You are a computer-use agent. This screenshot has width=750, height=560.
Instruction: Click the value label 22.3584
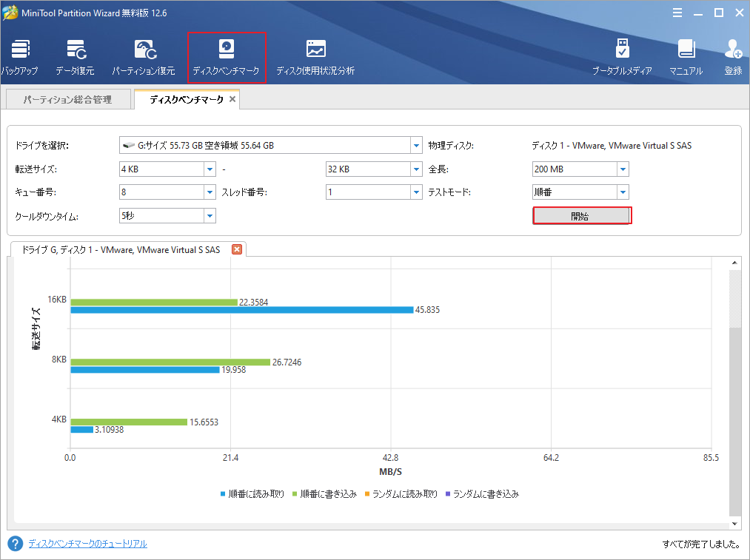click(253, 303)
